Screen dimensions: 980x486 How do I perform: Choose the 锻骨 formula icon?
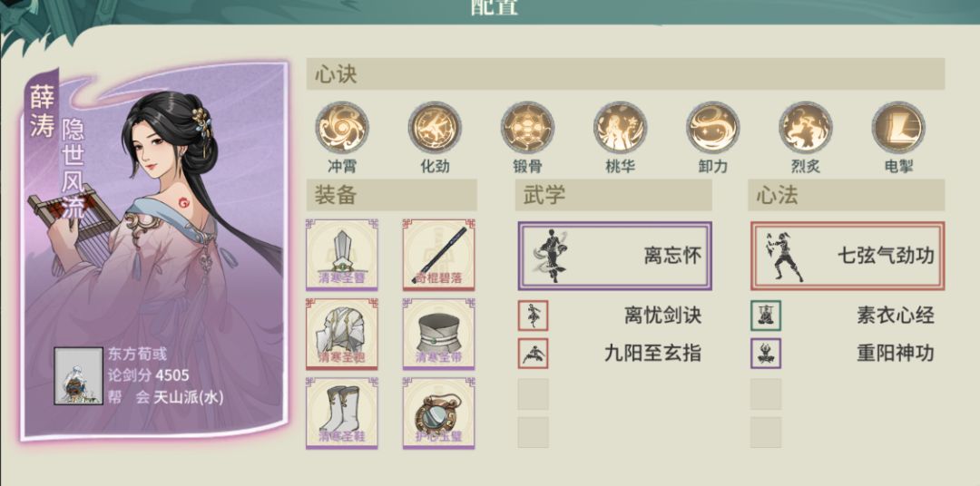(x=527, y=128)
